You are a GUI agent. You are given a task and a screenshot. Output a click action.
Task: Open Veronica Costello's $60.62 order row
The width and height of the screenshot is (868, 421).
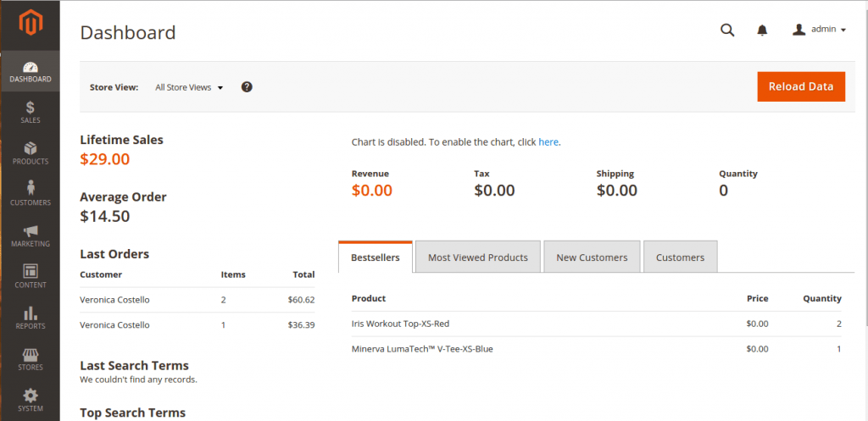pos(197,300)
